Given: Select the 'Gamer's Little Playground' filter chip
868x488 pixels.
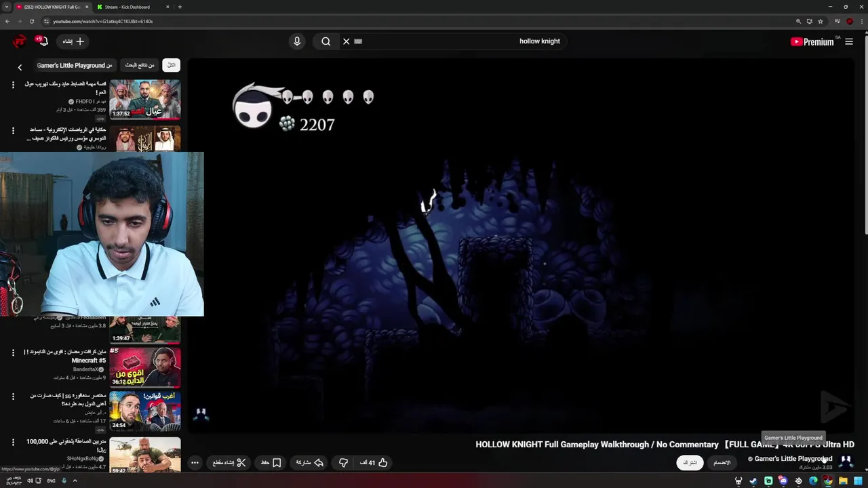Looking at the screenshot, I should click(x=75, y=65).
